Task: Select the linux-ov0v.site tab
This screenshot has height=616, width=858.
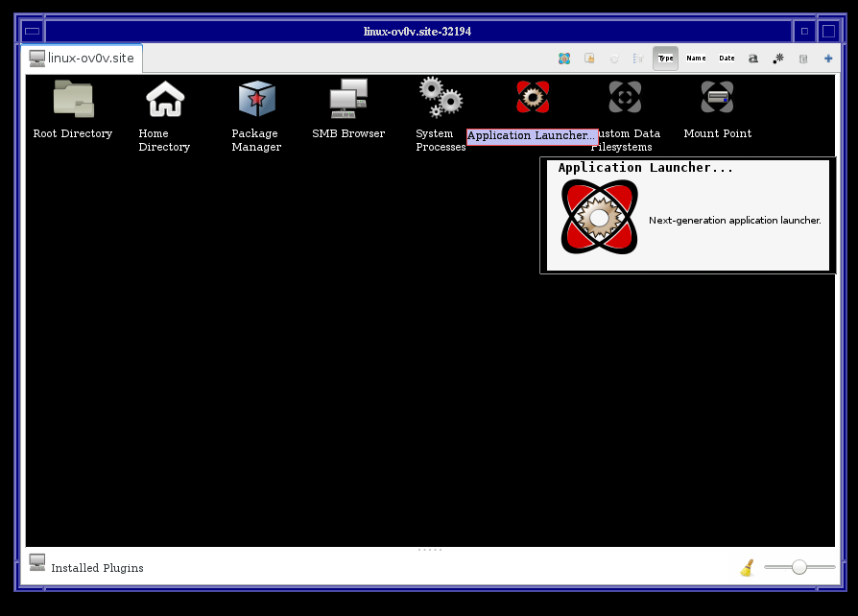Action: [83, 58]
